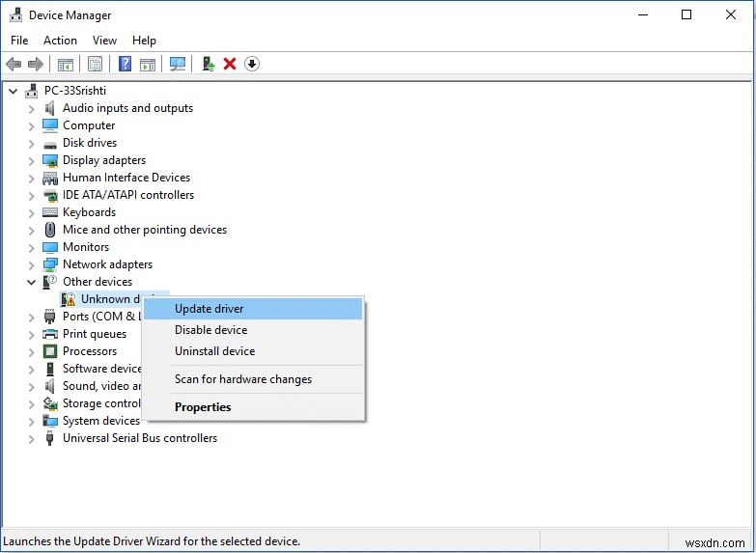
Task: Open the blue Help question-mark icon
Action: (125, 64)
